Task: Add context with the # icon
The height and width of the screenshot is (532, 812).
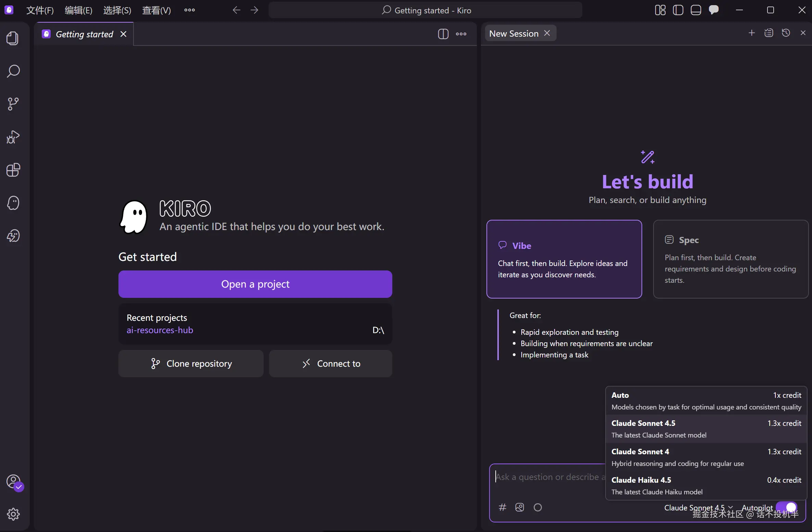Action: (502, 507)
